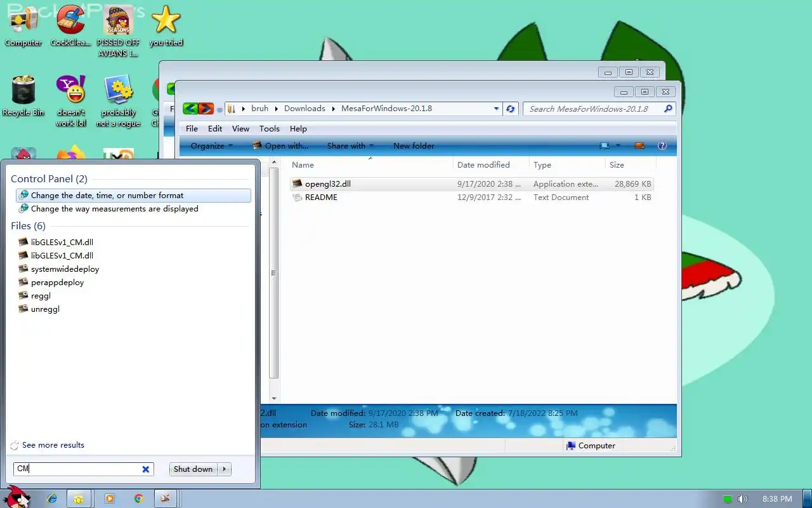Click the orange Forward arrow in Explorer

[x=206, y=109]
